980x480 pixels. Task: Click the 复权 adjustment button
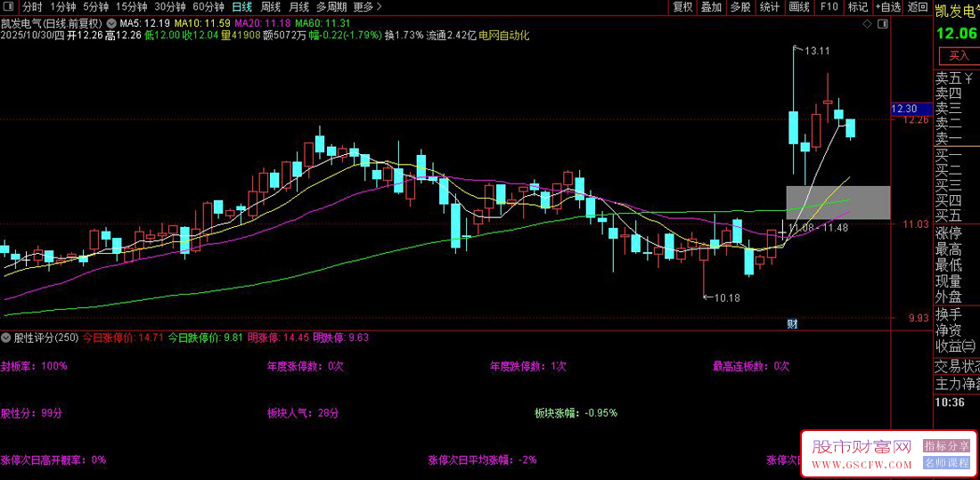[x=682, y=7]
